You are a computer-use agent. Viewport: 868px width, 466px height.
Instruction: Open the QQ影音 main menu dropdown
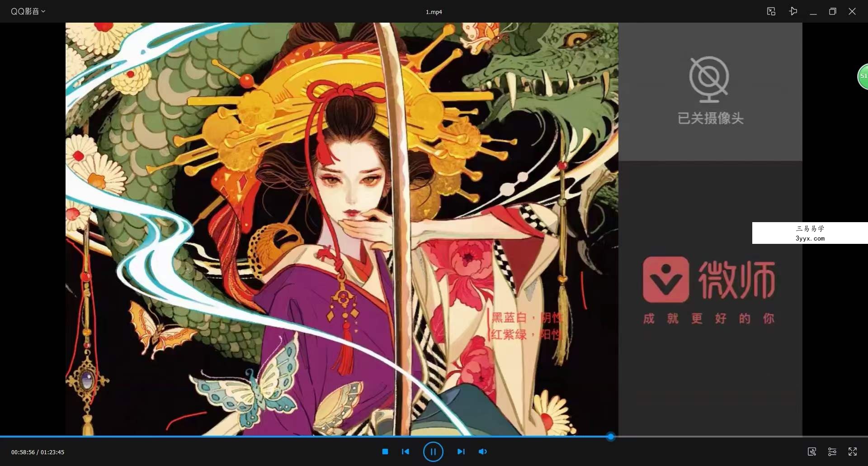(28, 11)
